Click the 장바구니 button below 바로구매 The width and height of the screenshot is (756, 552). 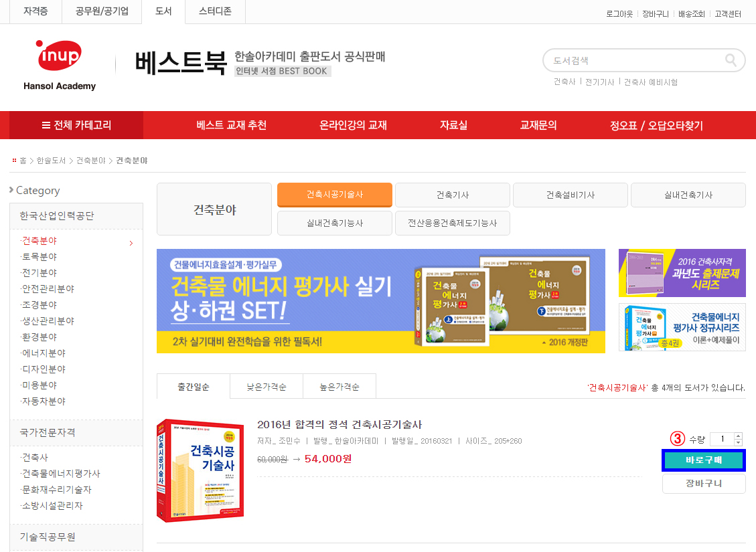[704, 484]
